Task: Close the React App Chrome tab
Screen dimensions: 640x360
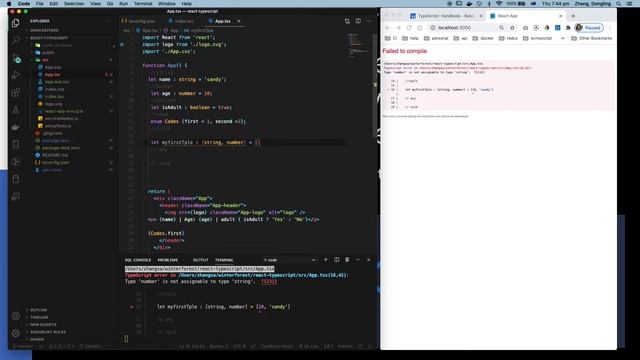Action: (x=560, y=16)
